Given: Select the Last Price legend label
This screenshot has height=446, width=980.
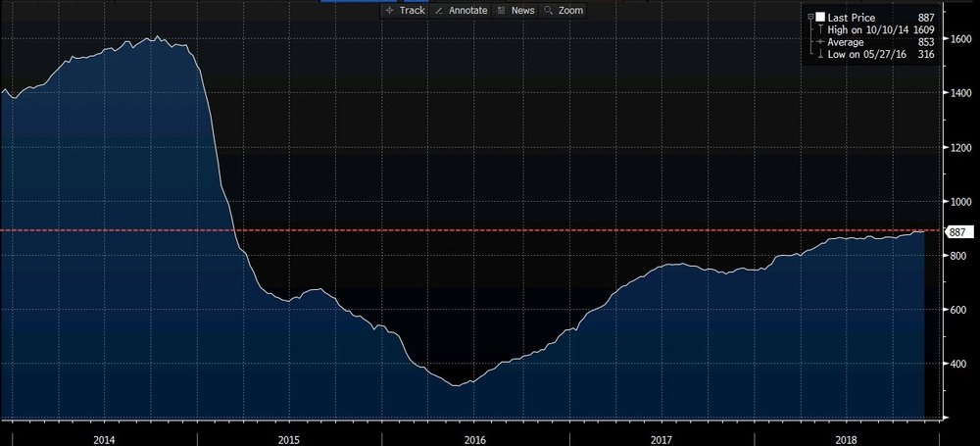Looking at the screenshot, I should tap(851, 17).
